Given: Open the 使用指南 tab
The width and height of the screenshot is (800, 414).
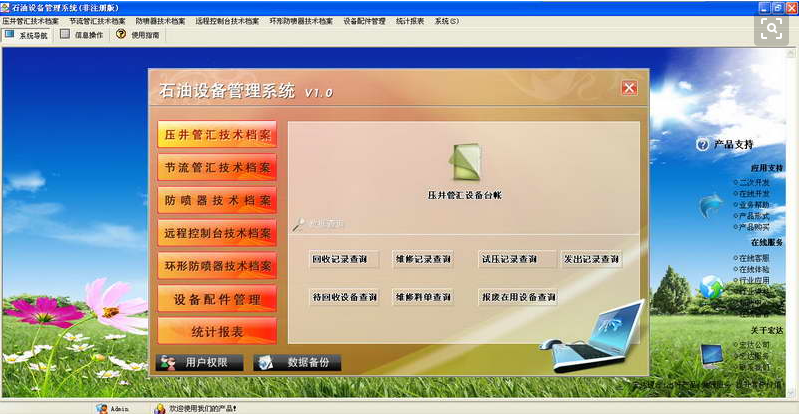Looking at the screenshot, I should pos(138,35).
